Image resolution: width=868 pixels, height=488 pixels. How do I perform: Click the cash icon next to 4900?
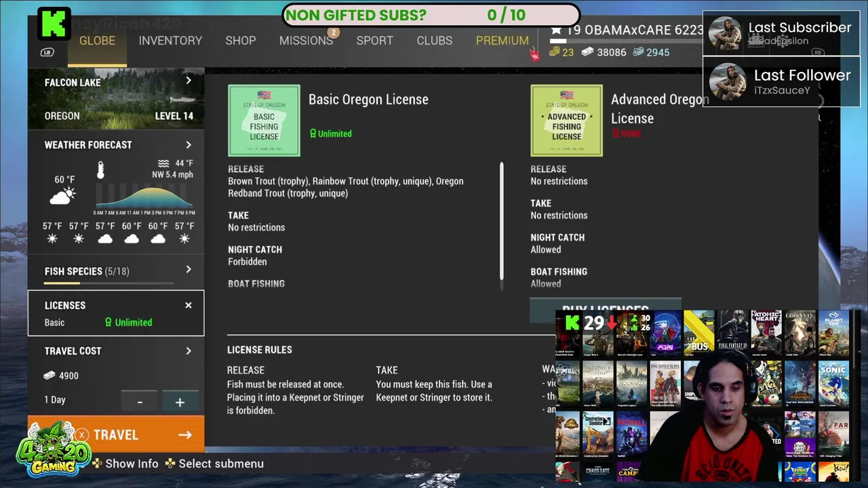coord(50,375)
